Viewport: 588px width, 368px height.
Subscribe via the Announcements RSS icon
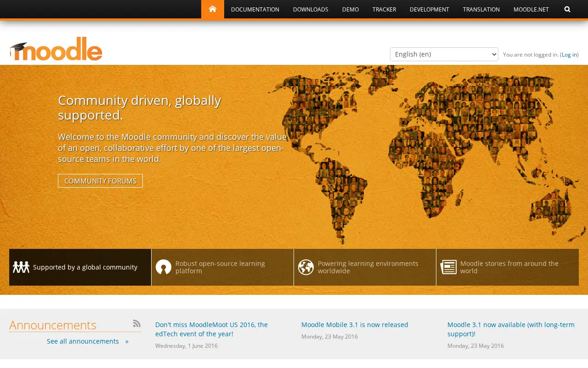pyautogui.click(x=137, y=323)
